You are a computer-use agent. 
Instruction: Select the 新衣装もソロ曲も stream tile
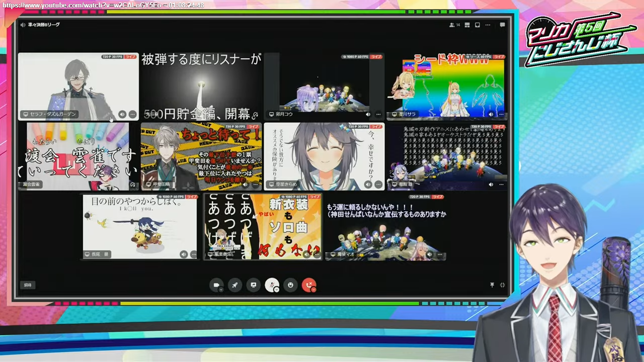tap(263, 227)
